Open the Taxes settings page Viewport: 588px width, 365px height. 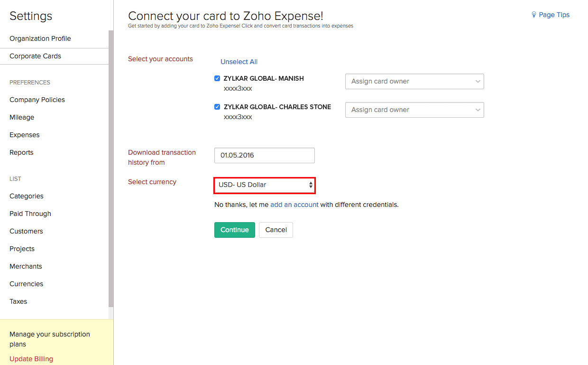click(18, 301)
